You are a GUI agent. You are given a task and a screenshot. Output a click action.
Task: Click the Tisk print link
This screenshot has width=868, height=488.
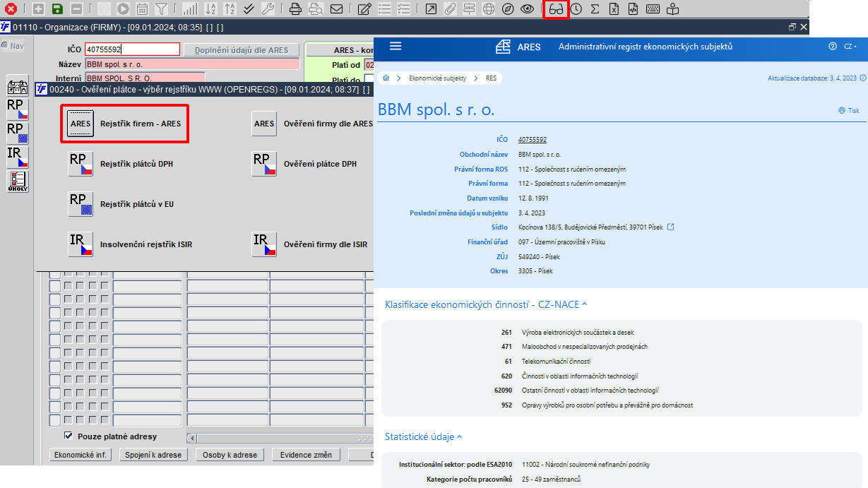[x=849, y=110]
